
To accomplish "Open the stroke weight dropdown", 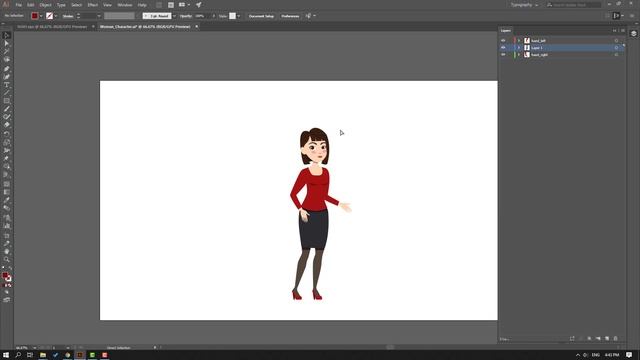I will click(99, 16).
